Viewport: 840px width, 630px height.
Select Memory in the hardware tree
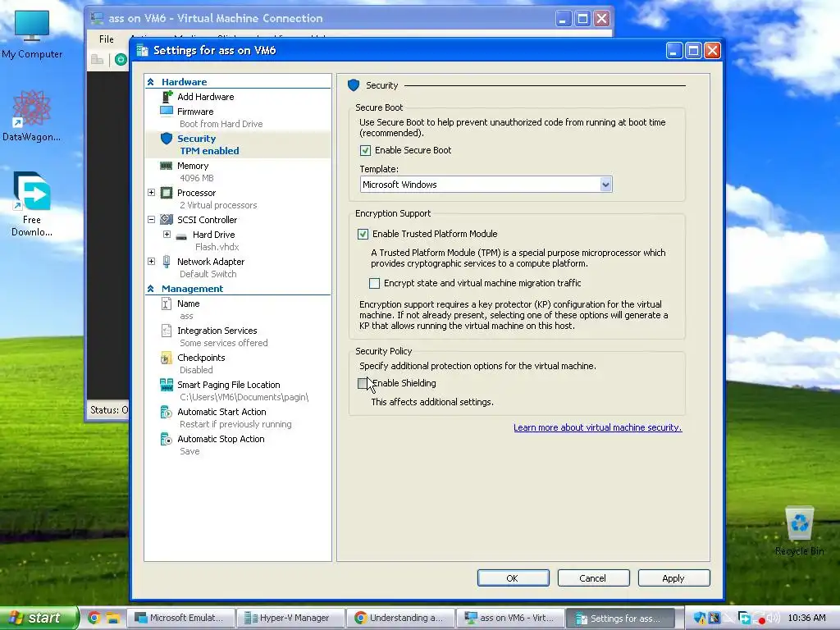193,166
